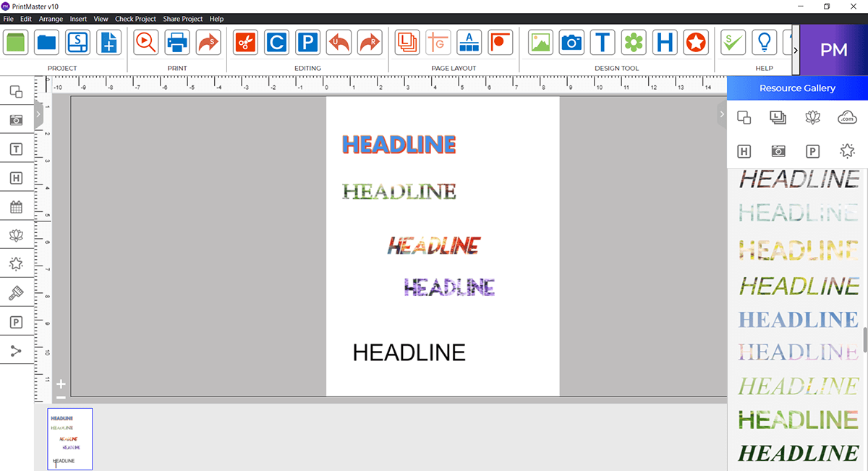This screenshot has height=471, width=868.
Task: Select the Headline tool in the left sidebar
Action: tap(17, 177)
